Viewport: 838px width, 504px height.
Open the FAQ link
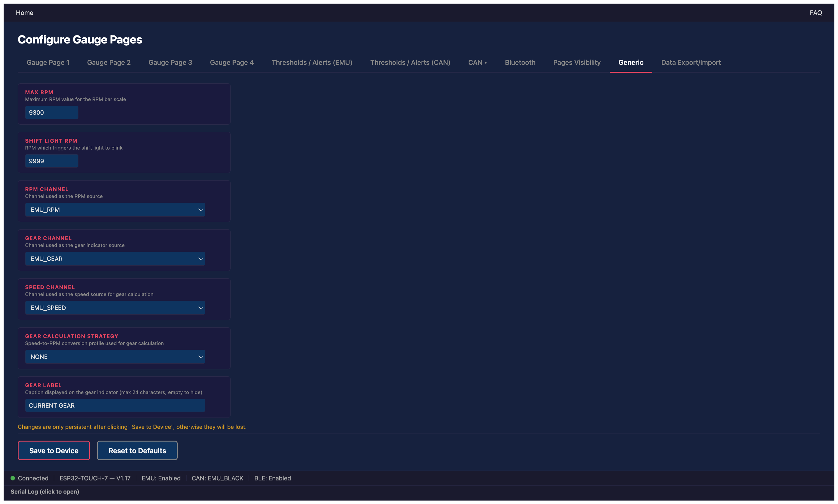pyautogui.click(x=816, y=12)
